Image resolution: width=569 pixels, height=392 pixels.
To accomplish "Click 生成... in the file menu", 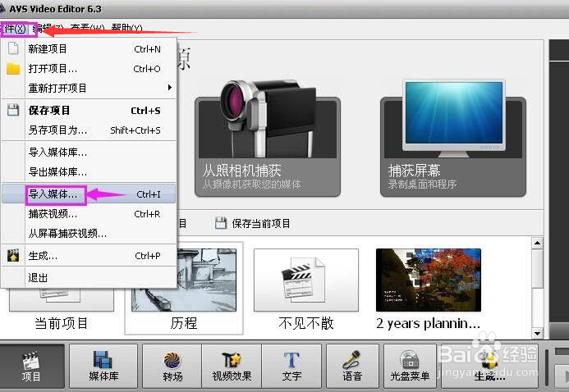I will [89, 256].
